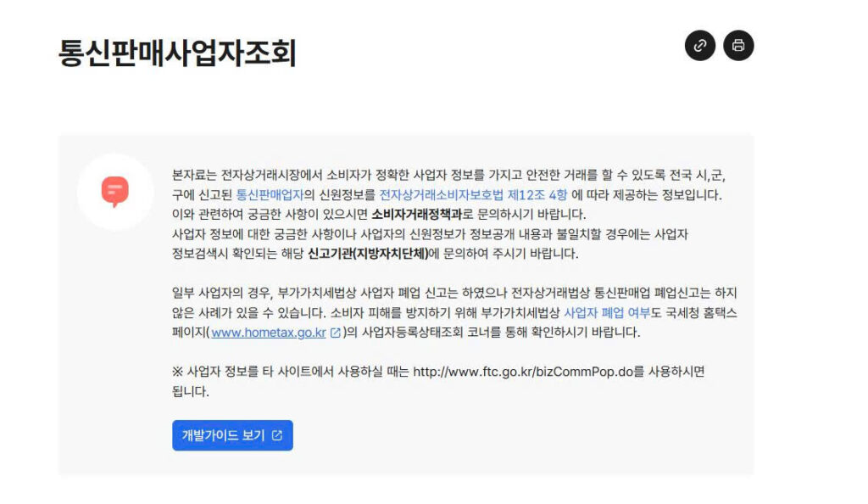
Task: Click the ※ symbol before 사업자 정보를
Action: 177,372
